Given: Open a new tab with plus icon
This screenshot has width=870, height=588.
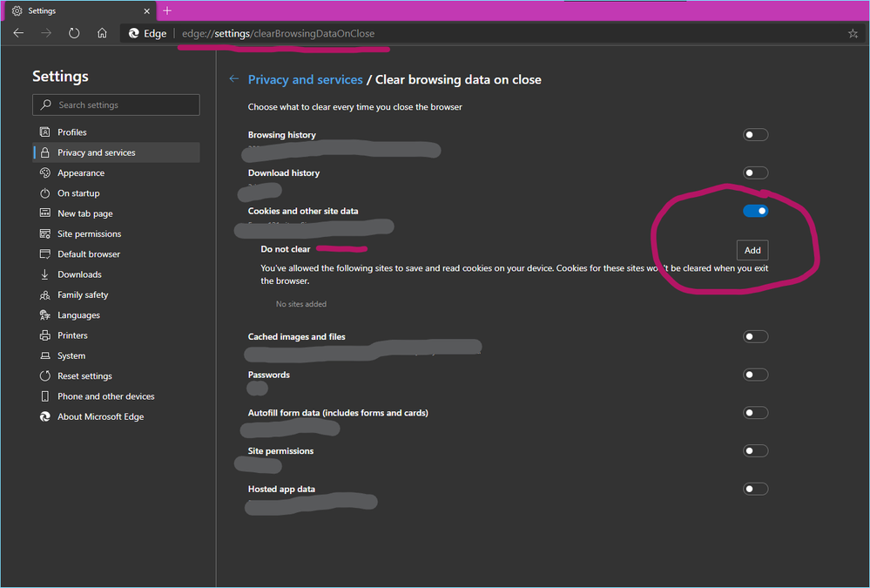Looking at the screenshot, I should tap(167, 10).
